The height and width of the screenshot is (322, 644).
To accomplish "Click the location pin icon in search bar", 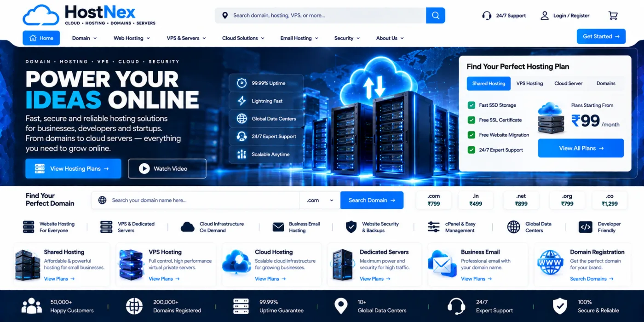I will pos(225,16).
